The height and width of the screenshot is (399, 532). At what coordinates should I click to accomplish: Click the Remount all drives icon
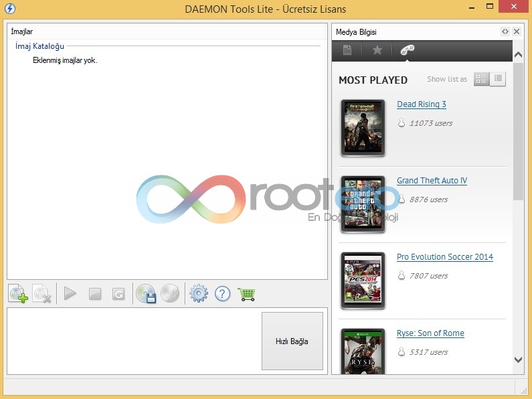[118, 294]
